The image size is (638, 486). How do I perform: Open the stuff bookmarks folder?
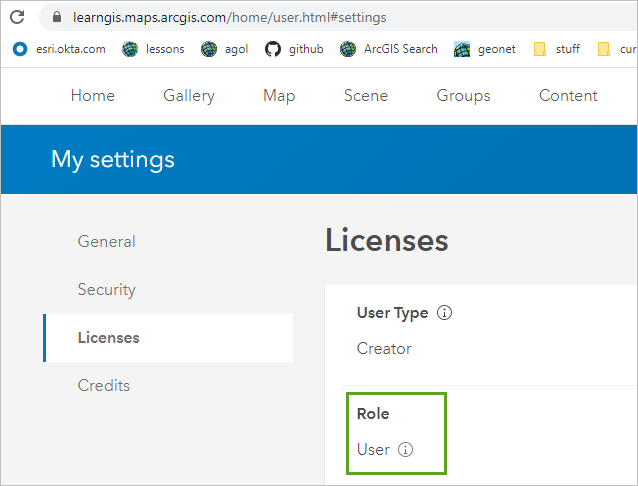tap(557, 48)
